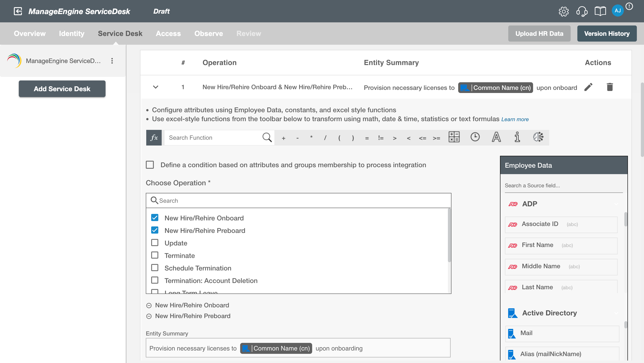Insert the less-than-or-equal operator
644x363 pixels.
[x=422, y=138]
